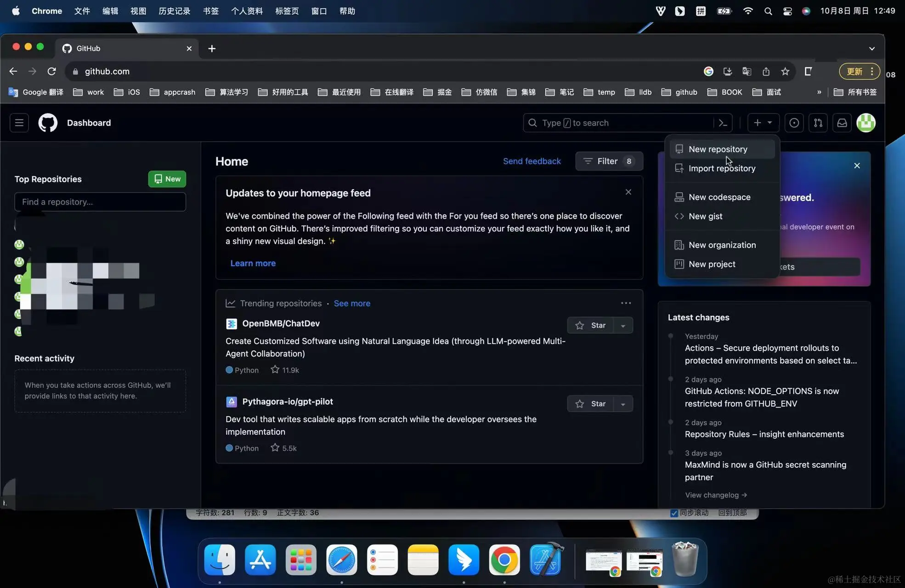Click the GitHub Octocat logo
This screenshot has height=588, width=905.
point(48,123)
